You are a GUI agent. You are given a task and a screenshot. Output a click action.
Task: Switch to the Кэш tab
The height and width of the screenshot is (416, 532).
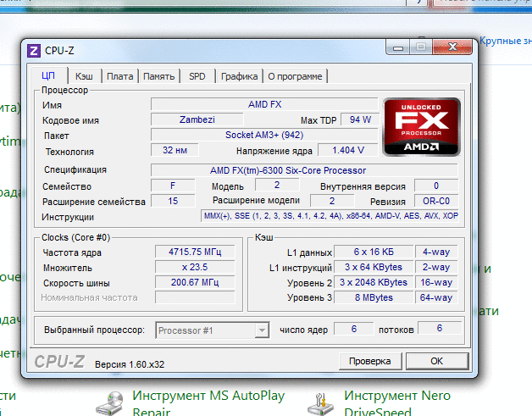[84, 76]
